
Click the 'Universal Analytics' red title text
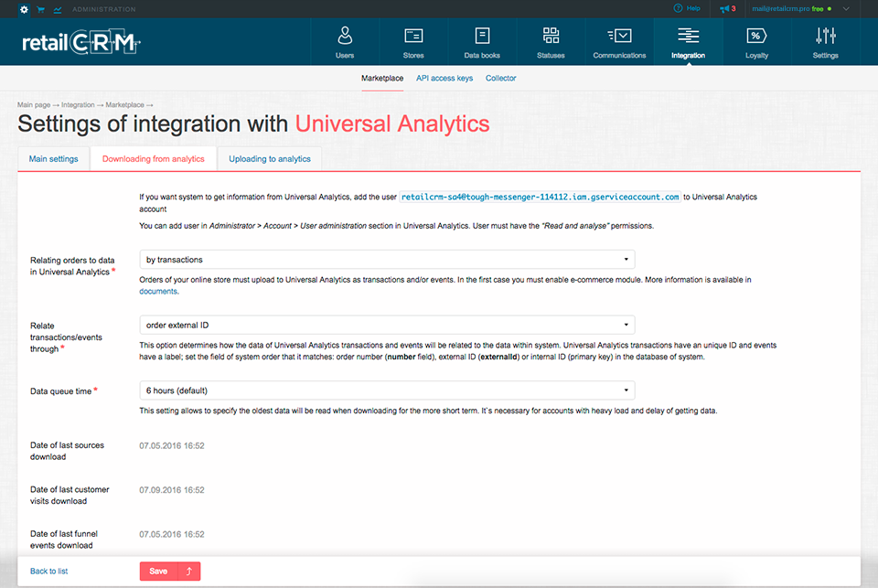pyautogui.click(x=392, y=123)
